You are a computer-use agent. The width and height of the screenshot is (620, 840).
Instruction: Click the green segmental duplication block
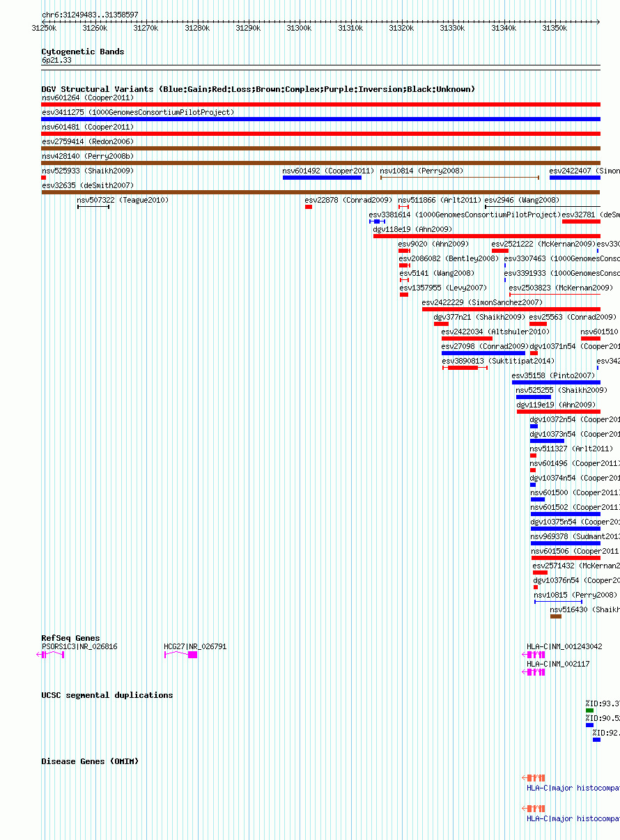[589, 710]
